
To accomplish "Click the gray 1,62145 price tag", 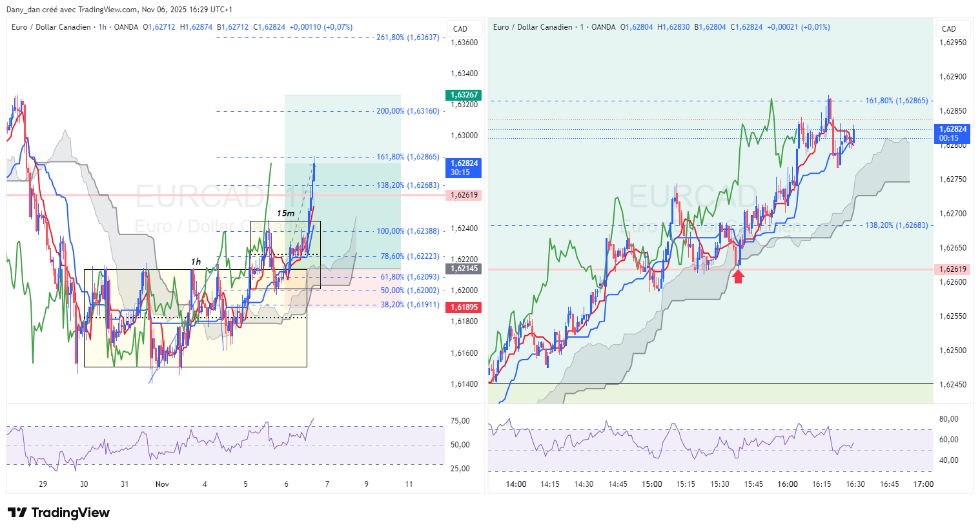I will [x=464, y=269].
